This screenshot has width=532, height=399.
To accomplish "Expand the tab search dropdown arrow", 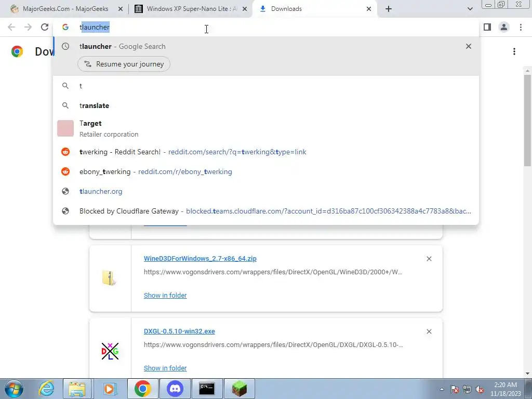I will click(x=470, y=9).
